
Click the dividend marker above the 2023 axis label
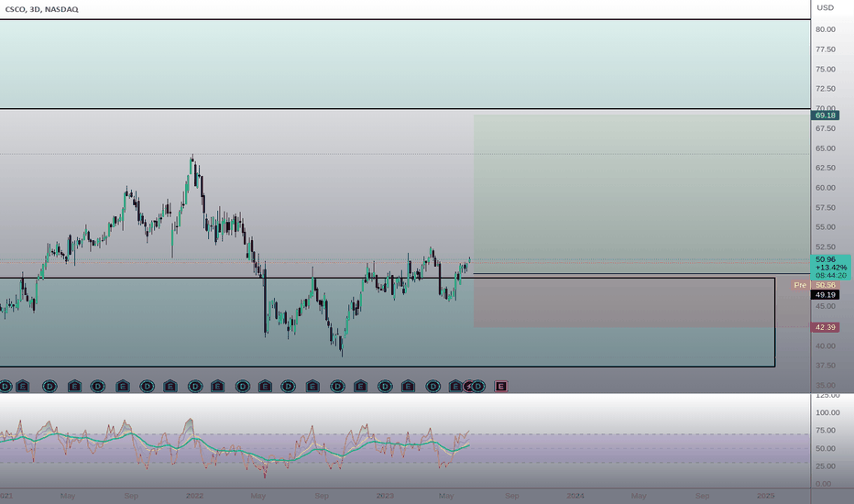click(x=385, y=387)
